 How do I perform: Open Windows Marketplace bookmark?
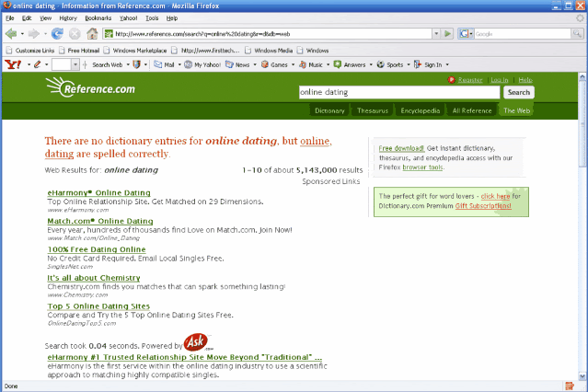135,51
